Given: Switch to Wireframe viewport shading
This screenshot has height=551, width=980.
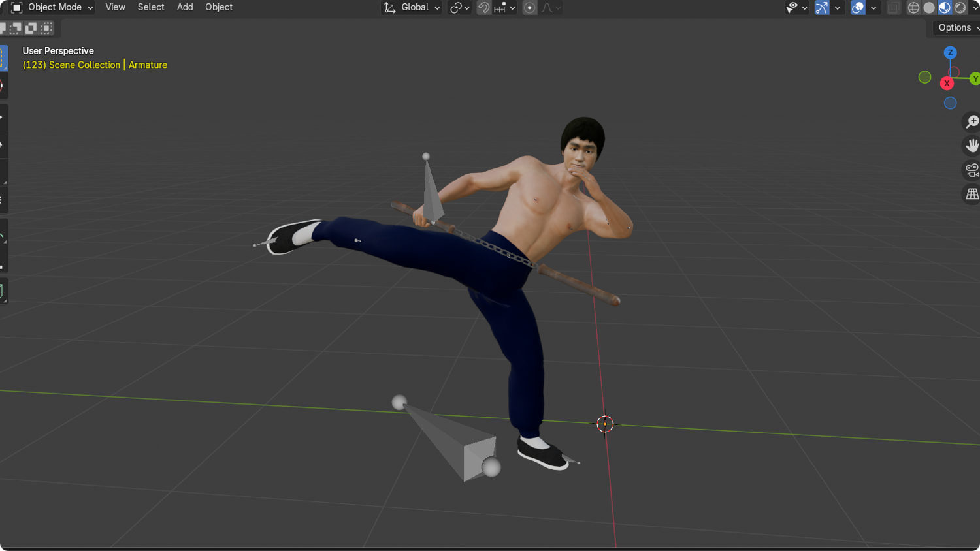Looking at the screenshot, I should (913, 8).
